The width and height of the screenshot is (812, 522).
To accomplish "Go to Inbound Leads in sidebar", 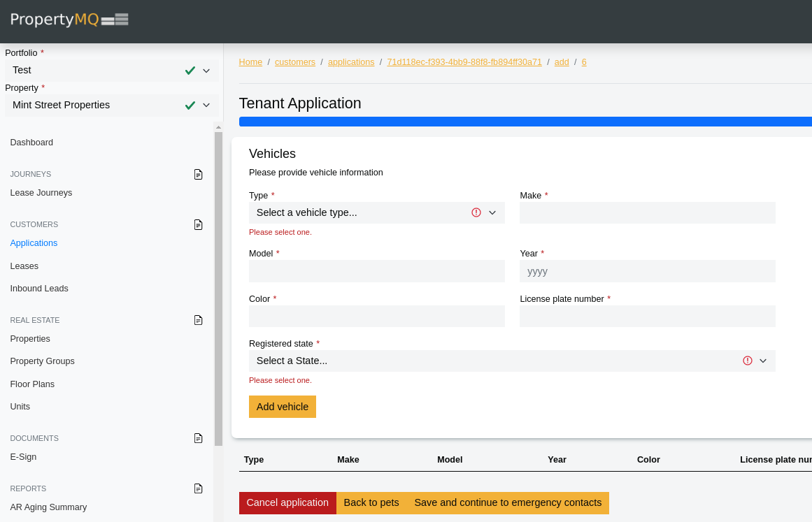I will click(x=39, y=289).
